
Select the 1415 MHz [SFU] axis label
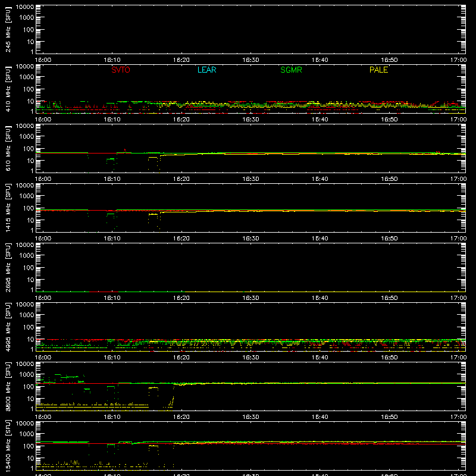(x=8, y=208)
